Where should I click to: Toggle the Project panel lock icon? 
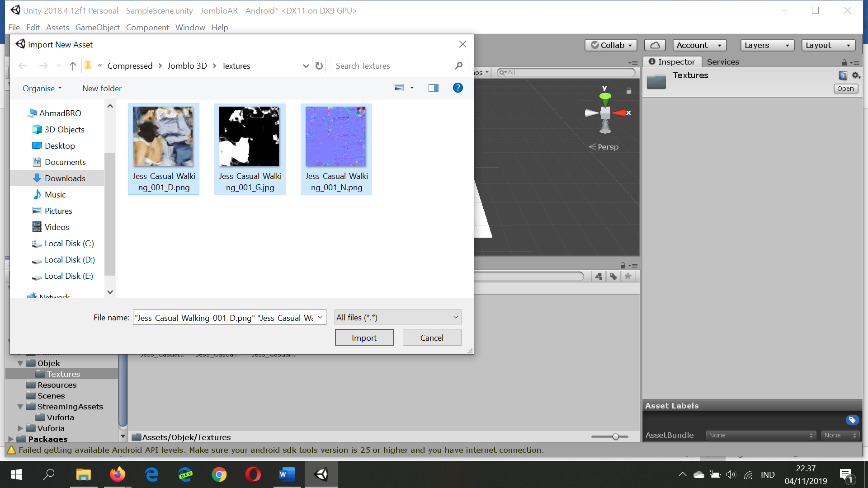[623, 266]
